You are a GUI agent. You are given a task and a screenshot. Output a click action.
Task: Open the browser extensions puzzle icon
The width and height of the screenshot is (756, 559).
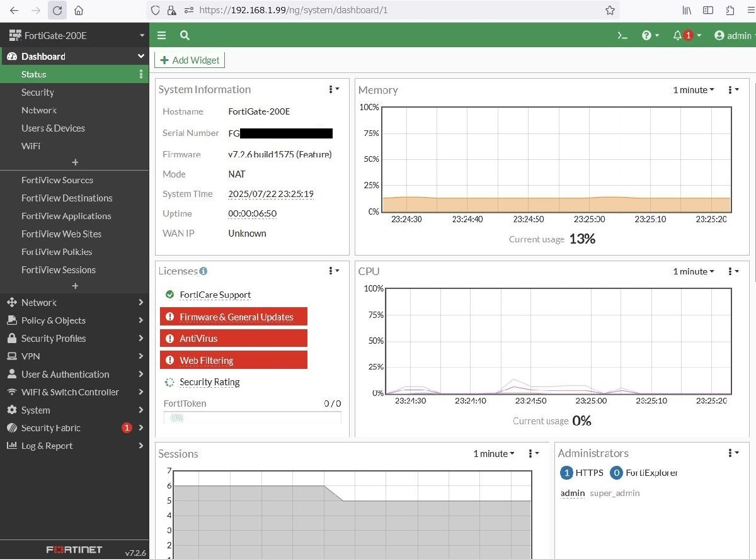[x=730, y=10]
